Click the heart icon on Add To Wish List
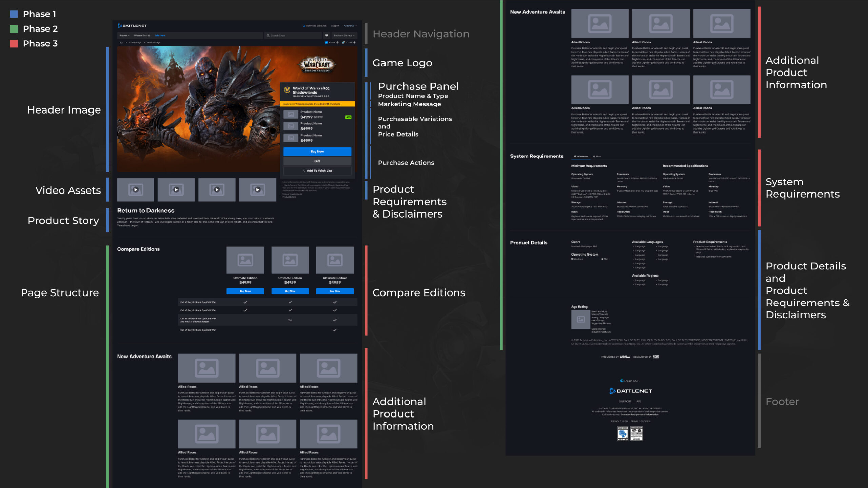 coord(304,171)
